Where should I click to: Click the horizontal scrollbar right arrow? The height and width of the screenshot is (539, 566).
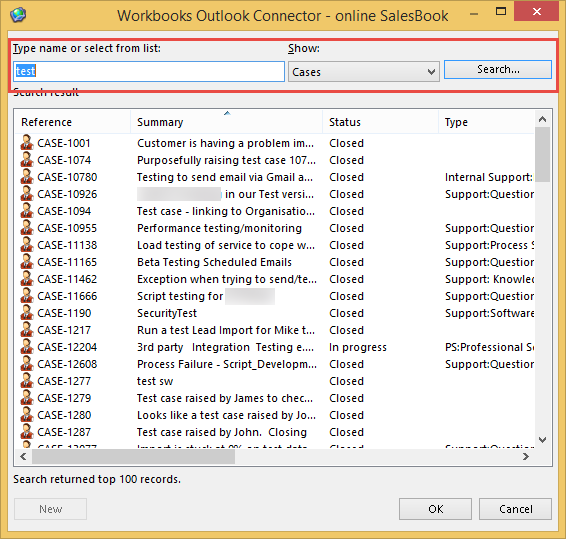526,457
